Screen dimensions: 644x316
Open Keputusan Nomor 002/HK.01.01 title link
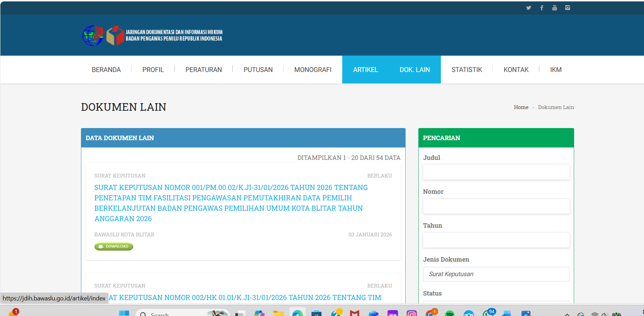[245, 298]
